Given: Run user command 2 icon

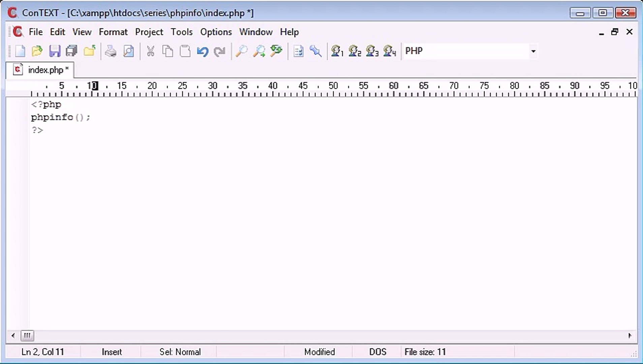Looking at the screenshot, I should tap(355, 51).
